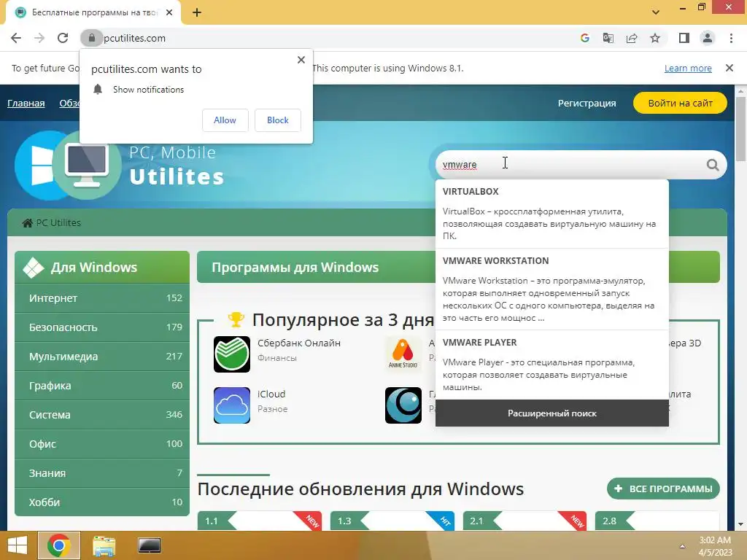Select VMWARE PLAYER search suggestion
Viewport: 747px width, 560px height.
551,365
